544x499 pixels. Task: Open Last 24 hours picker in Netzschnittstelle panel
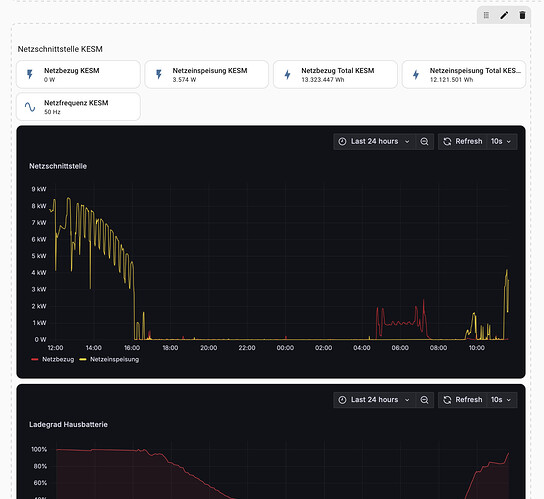click(x=374, y=142)
